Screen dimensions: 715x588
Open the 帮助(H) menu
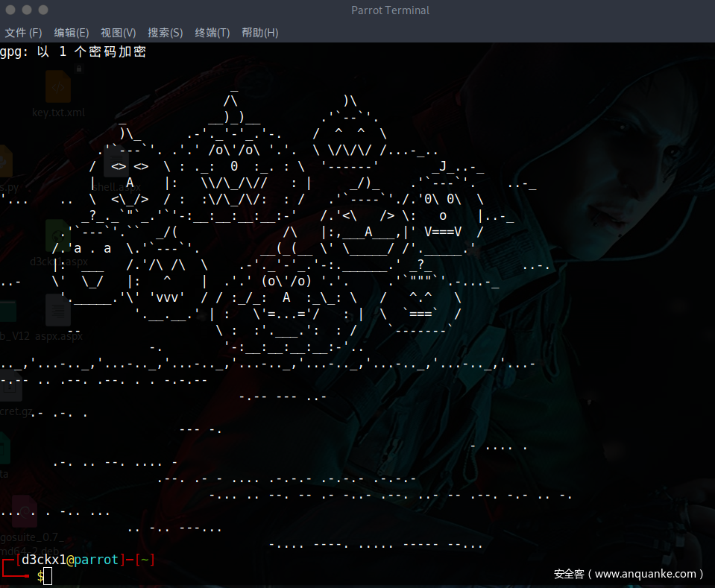pos(260,33)
